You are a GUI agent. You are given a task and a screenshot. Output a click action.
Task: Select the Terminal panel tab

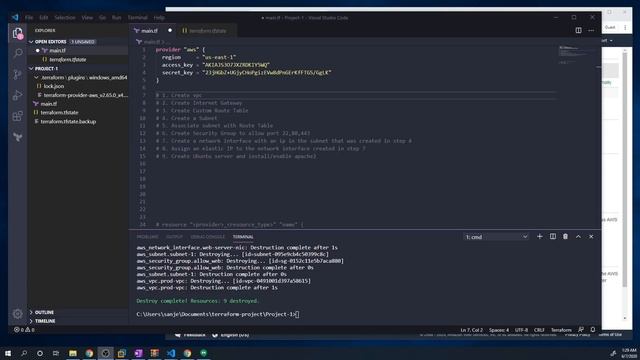(x=243, y=237)
